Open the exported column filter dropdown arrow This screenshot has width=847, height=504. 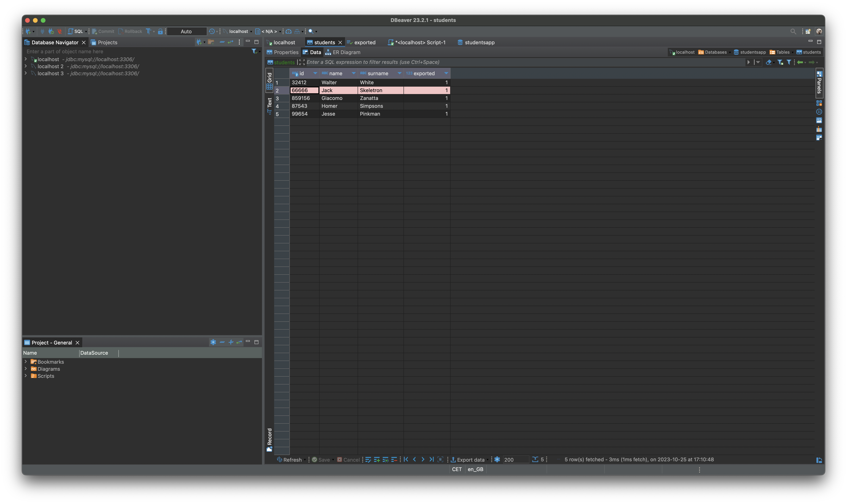(446, 73)
